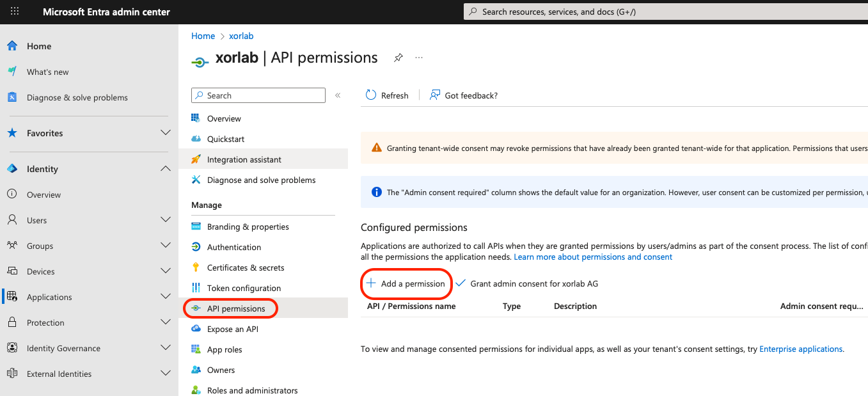Click the What's new icon
Screen dimensions: 868x396
point(12,72)
